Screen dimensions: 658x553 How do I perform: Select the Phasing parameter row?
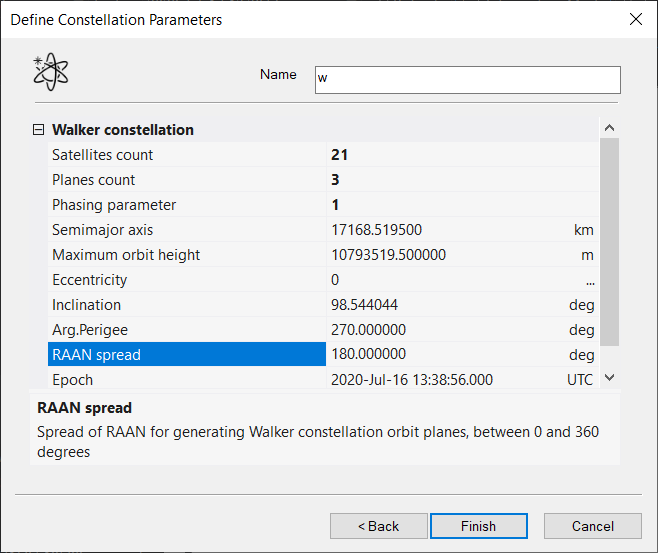pyautogui.click(x=114, y=205)
